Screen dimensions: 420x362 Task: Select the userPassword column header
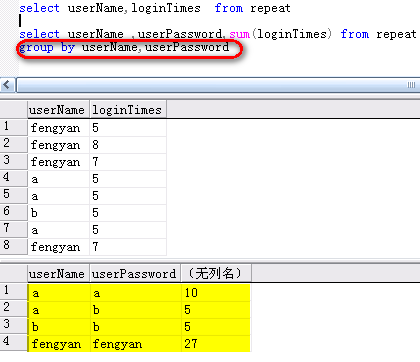(x=135, y=274)
